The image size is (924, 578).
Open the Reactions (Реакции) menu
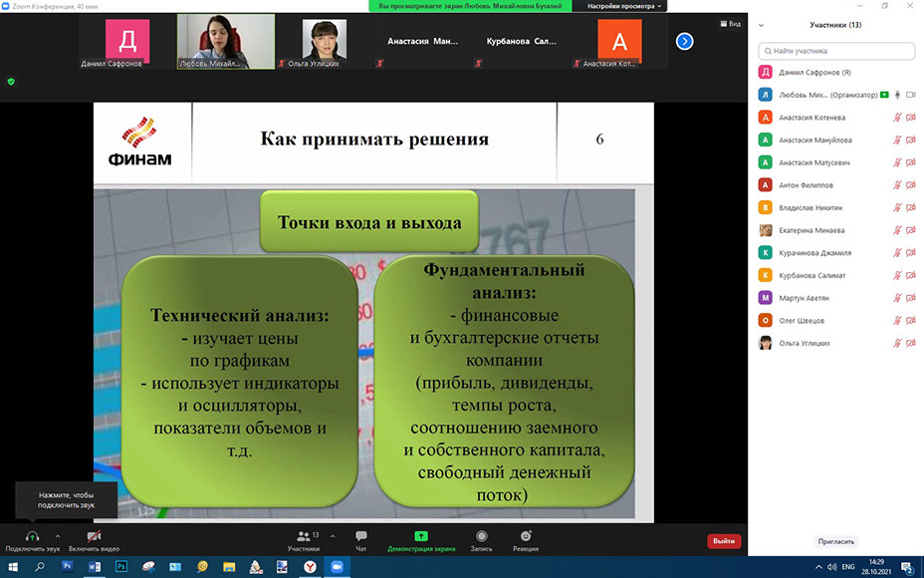pyautogui.click(x=526, y=536)
